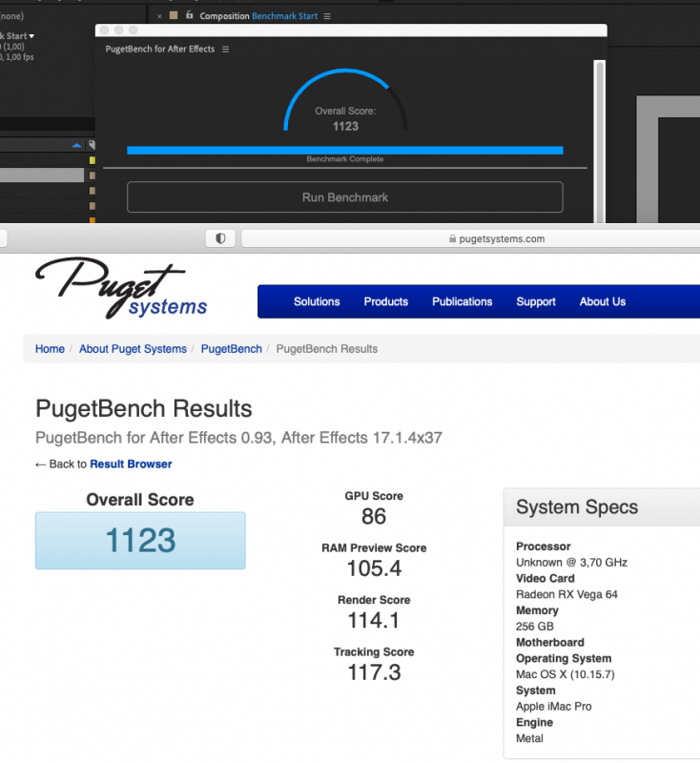Click the 'Benchmark Complete' status text
700x763 pixels.
[345, 159]
